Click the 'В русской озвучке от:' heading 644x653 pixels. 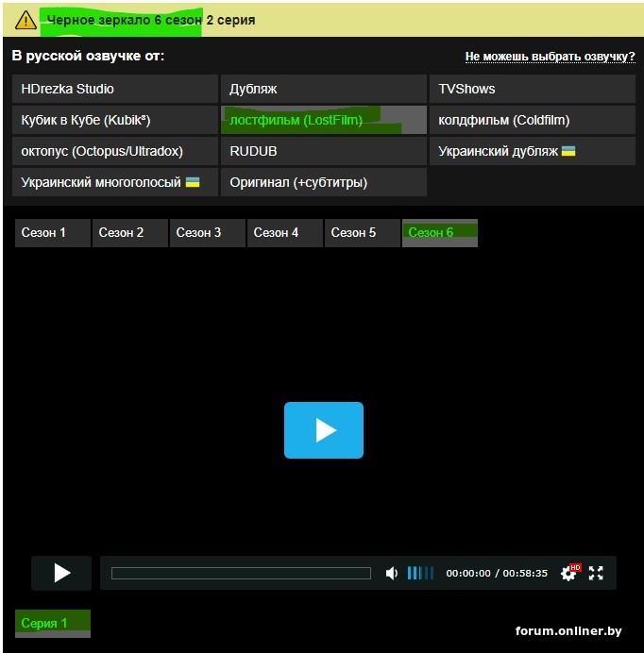(x=88, y=56)
